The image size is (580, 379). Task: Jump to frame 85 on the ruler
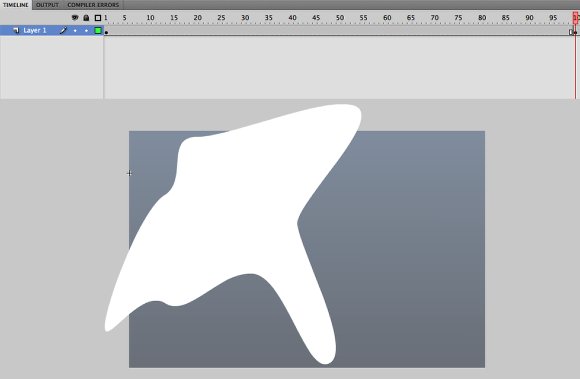pyautogui.click(x=505, y=18)
